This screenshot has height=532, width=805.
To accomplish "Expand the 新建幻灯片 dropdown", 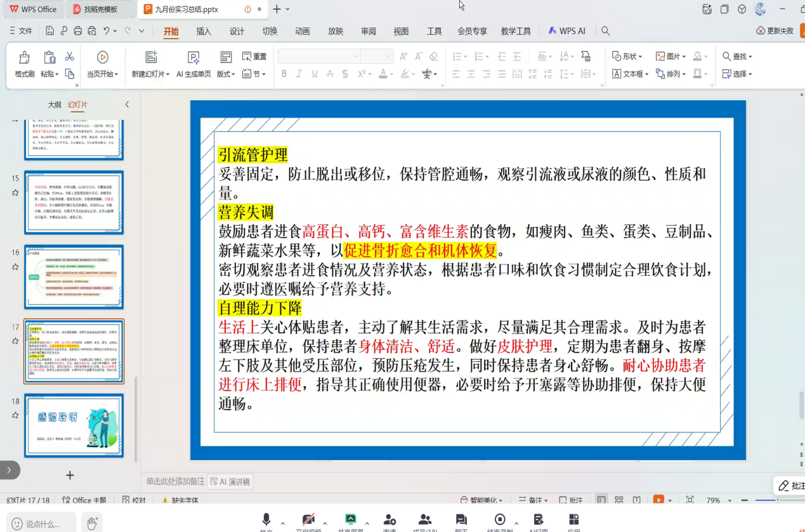I will (x=167, y=74).
